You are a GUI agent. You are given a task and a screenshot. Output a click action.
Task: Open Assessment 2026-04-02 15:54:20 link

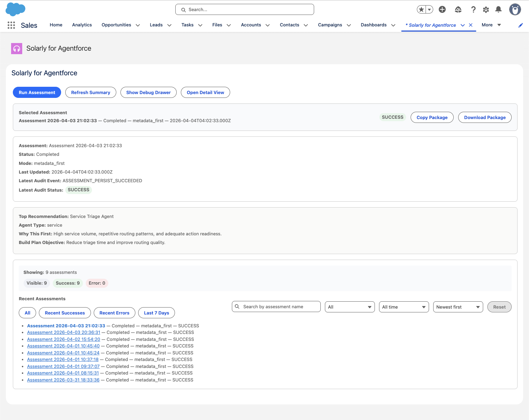(64, 339)
